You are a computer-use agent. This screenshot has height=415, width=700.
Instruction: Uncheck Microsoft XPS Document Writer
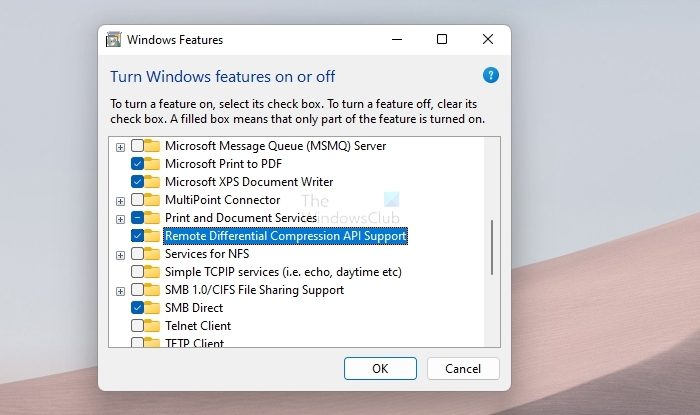[x=137, y=182]
